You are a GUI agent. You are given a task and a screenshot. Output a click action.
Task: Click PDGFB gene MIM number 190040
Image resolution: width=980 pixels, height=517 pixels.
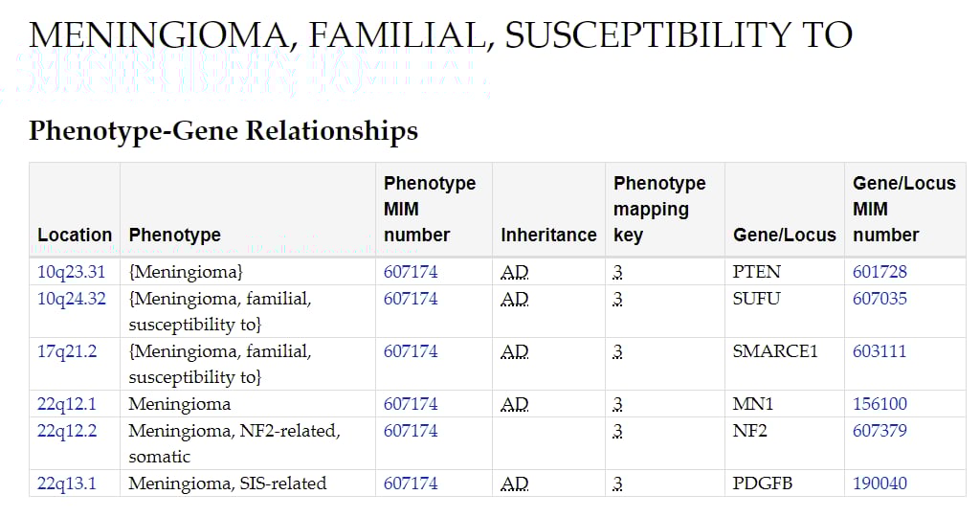pyautogui.click(x=880, y=483)
